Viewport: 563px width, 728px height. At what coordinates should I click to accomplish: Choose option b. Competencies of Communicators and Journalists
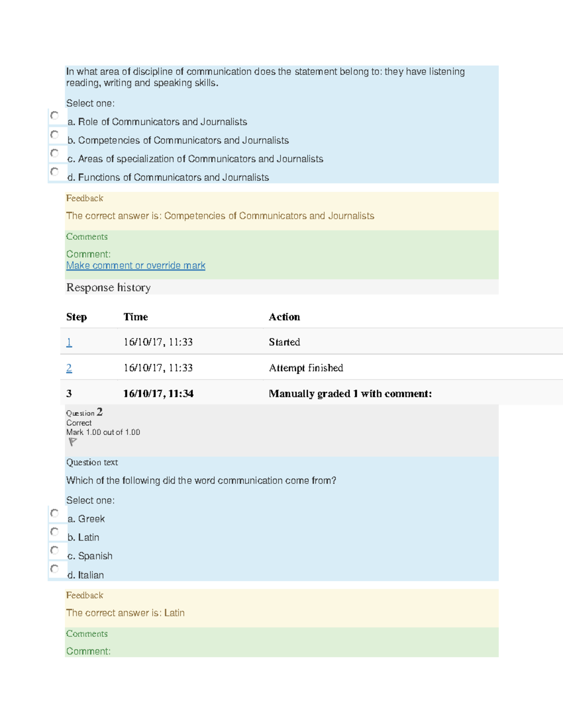pyautogui.click(x=54, y=135)
